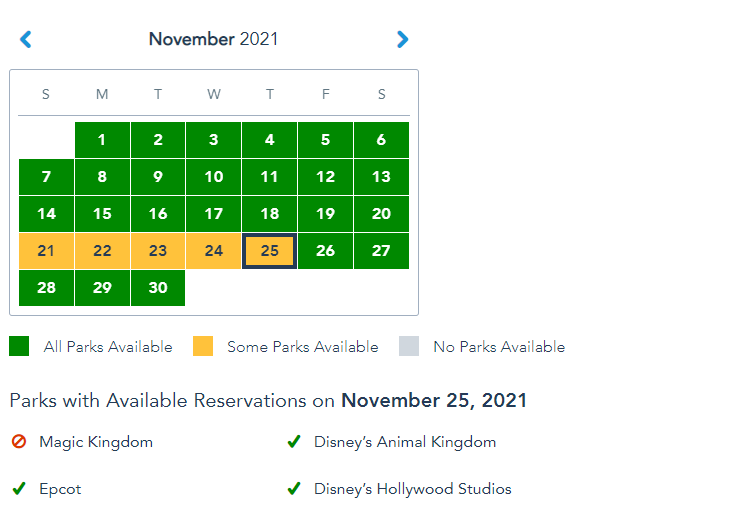Choose November 21 yellow date

(46, 251)
